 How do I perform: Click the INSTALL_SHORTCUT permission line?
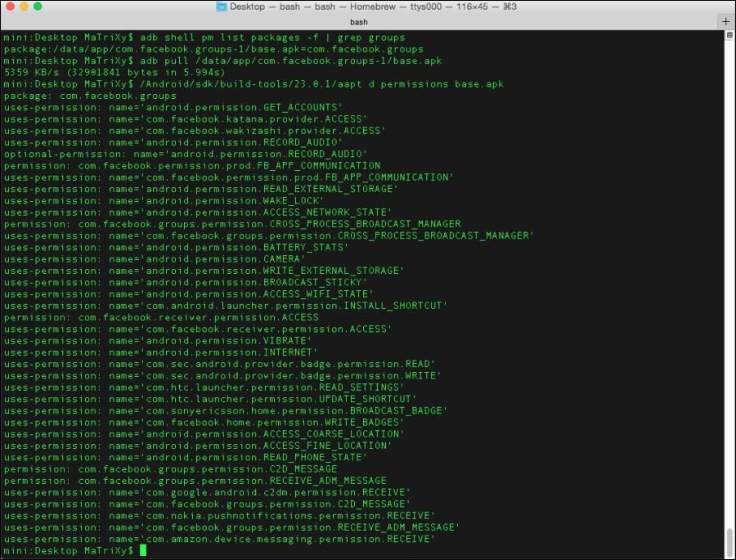coord(226,306)
